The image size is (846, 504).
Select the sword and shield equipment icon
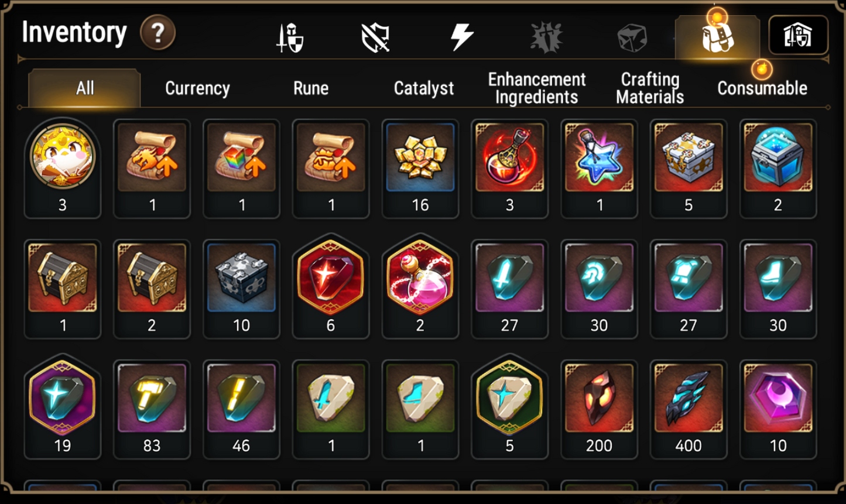(290, 37)
